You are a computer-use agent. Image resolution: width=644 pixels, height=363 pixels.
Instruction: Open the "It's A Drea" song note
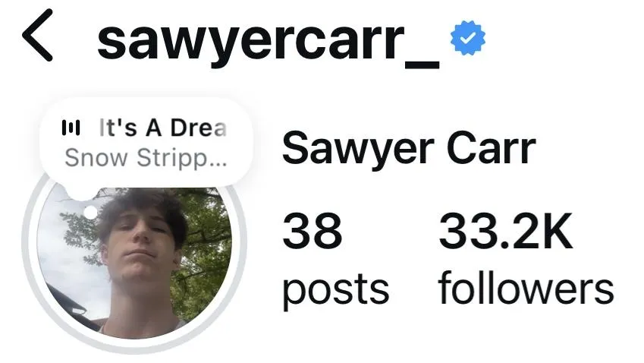[162, 128]
